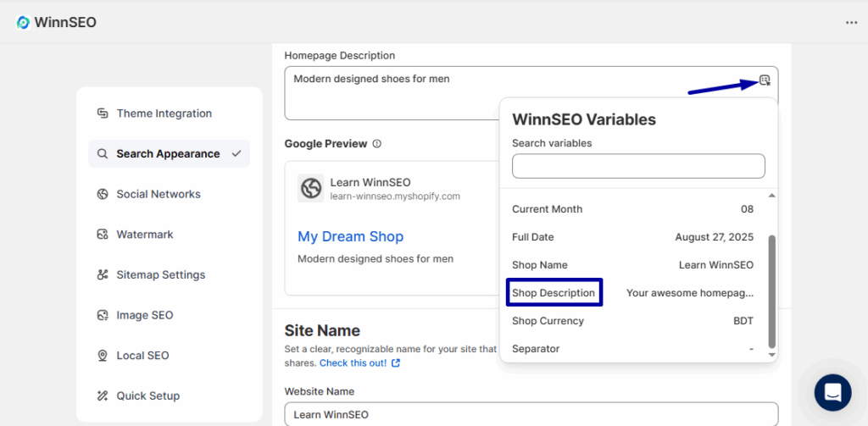Click the Search Appearance magnifier icon
The width and height of the screenshot is (868, 426).
coord(103,154)
